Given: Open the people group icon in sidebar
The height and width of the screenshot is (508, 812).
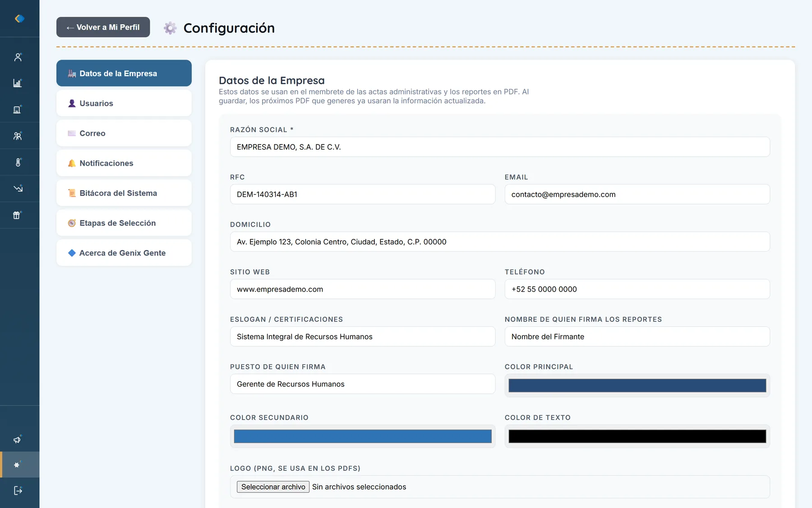Looking at the screenshot, I should (18, 135).
